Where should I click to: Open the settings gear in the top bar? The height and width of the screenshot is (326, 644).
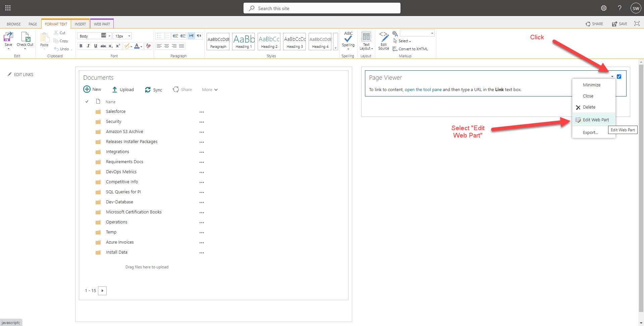[604, 8]
